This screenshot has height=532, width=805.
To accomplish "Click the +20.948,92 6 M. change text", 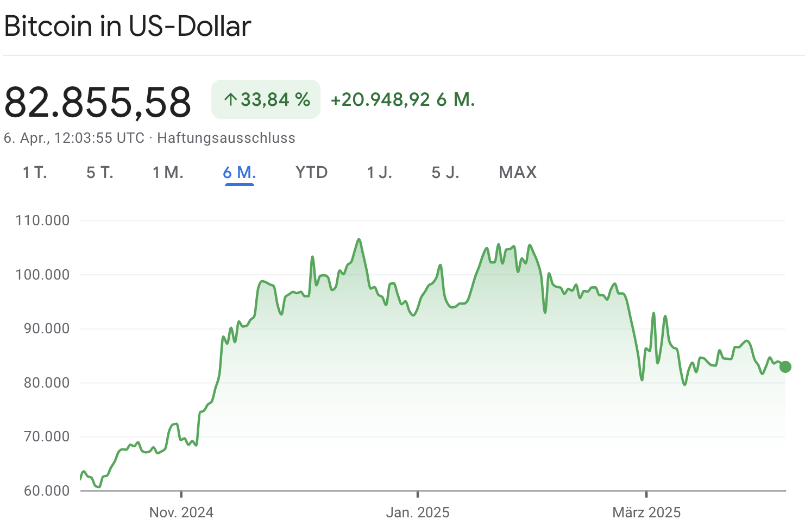I will 402,100.
